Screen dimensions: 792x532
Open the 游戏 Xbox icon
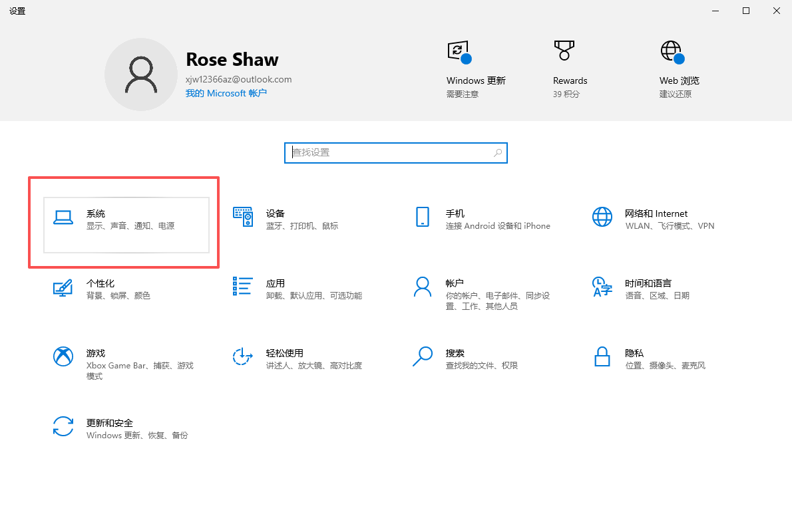click(x=63, y=356)
